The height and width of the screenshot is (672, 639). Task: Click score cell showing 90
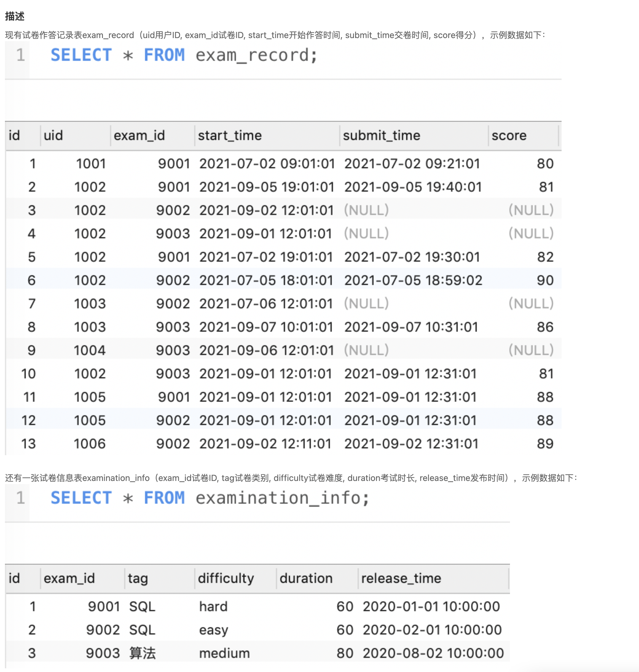pyautogui.click(x=545, y=280)
